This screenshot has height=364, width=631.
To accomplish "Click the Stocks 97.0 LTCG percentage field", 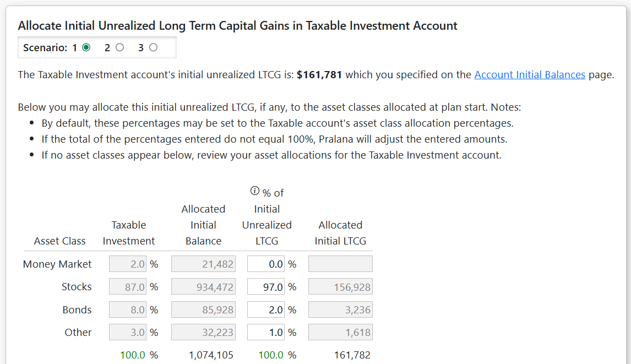I will pos(266,287).
